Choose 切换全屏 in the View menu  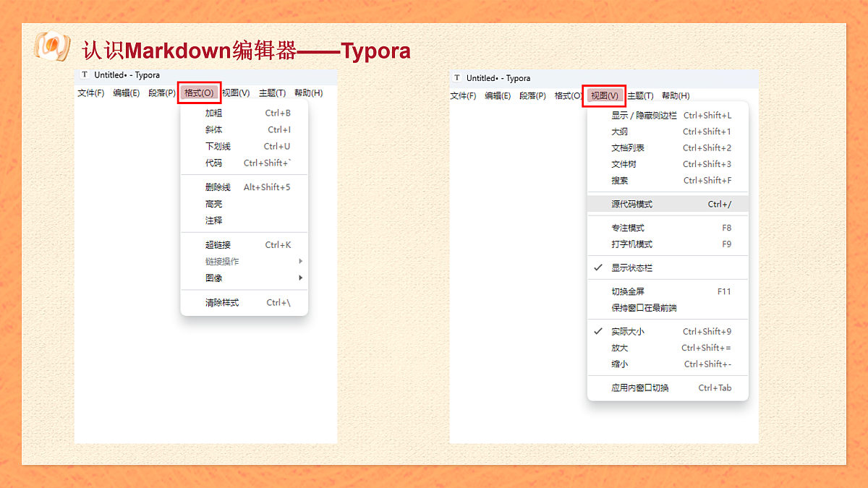pyautogui.click(x=668, y=291)
